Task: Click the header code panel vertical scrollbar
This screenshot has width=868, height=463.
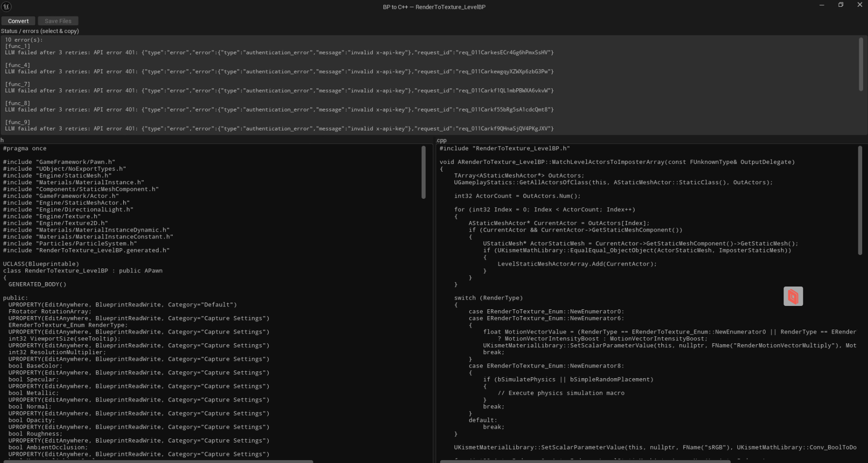Action: tap(423, 172)
